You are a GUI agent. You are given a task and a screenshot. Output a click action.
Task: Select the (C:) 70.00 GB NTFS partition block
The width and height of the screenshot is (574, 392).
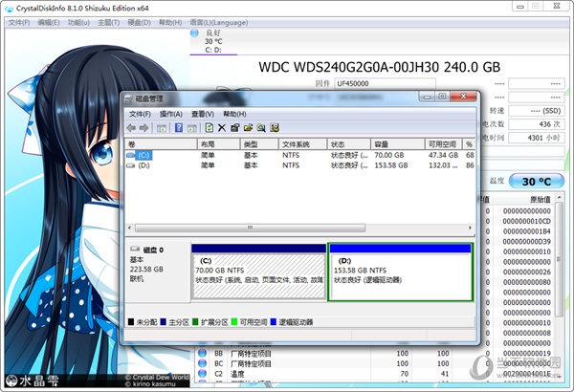[x=259, y=272]
